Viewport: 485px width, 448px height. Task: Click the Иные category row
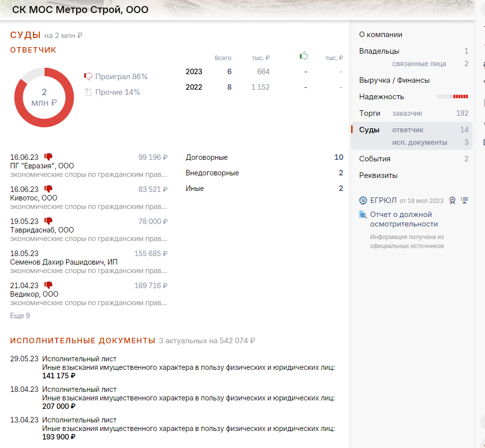[264, 188]
